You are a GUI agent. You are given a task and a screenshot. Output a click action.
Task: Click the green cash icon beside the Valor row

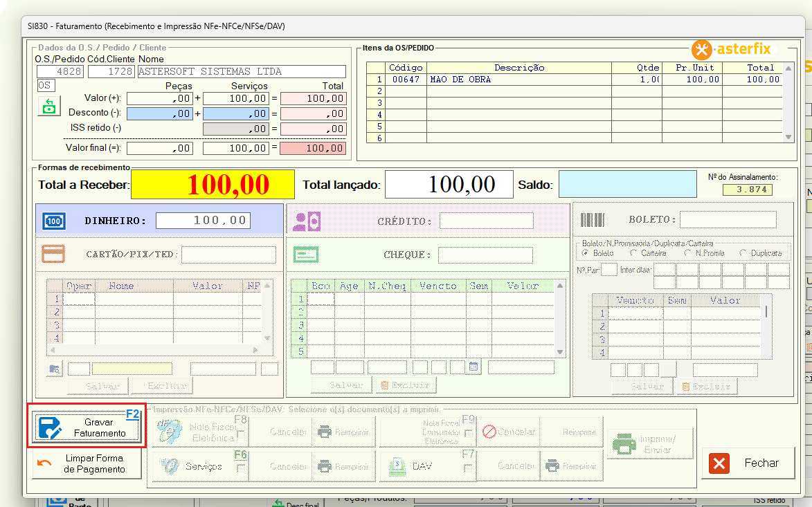[49, 106]
